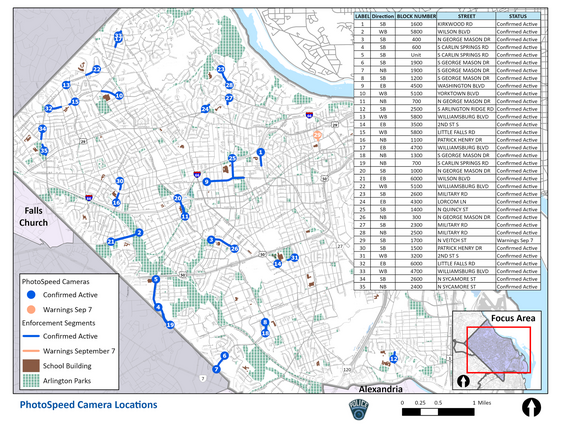Screen dimensions: 561x433
Task: Click camera marker 19 on the map
Action: click(170, 325)
